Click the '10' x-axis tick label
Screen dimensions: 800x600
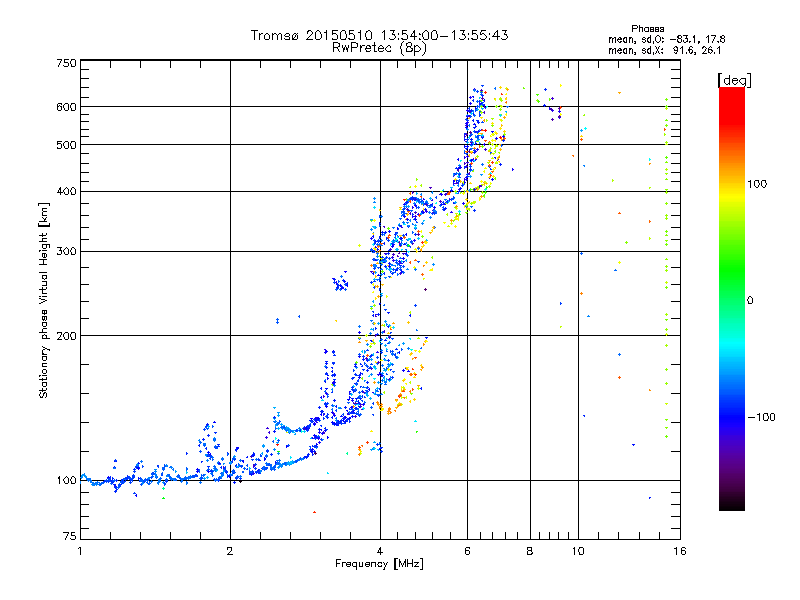coord(578,551)
